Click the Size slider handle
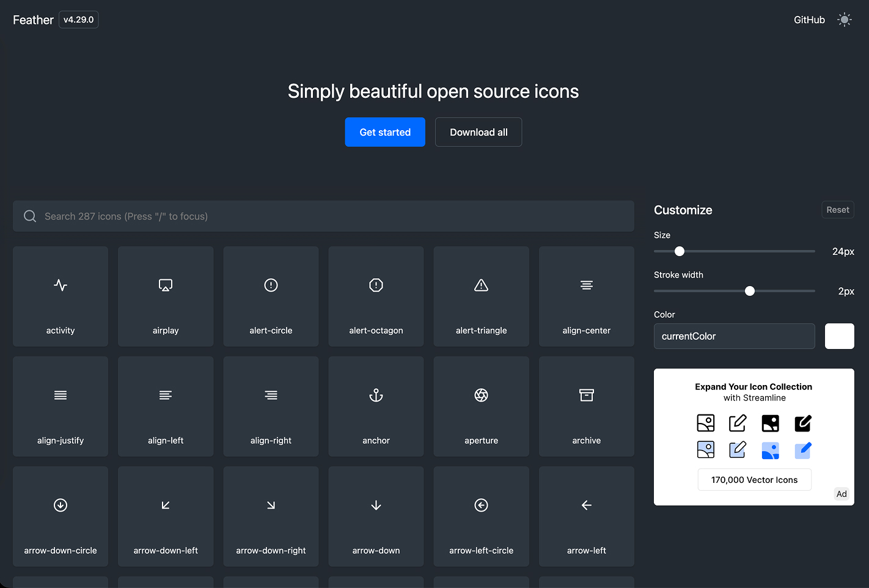 680,251
